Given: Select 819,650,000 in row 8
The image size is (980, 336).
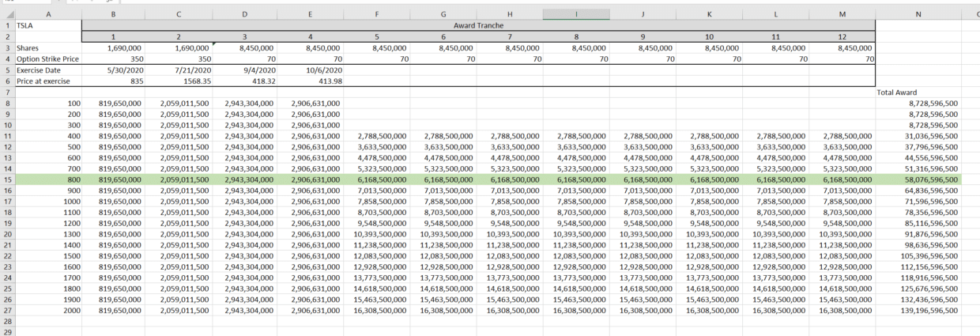Looking at the screenshot, I should click(113, 103).
